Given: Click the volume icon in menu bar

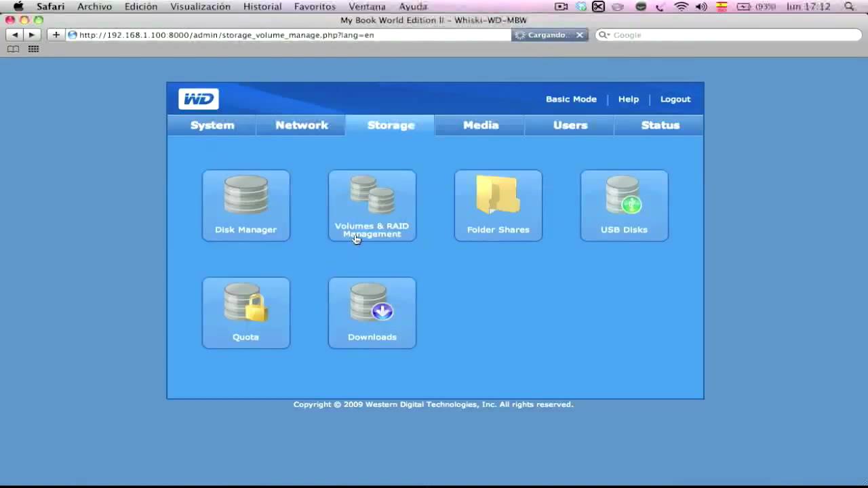Looking at the screenshot, I should (701, 6).
